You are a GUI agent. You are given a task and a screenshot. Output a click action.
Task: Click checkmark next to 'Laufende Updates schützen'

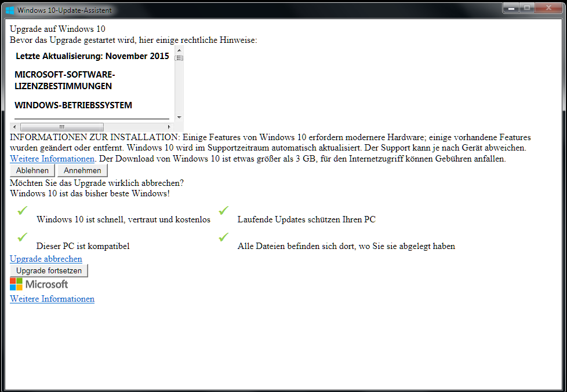point(223,210)
